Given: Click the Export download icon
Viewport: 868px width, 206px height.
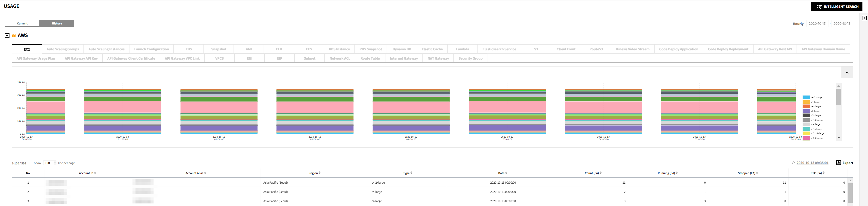Looking at the screenshot, I should pyautogui.click(x=838, y=163).
